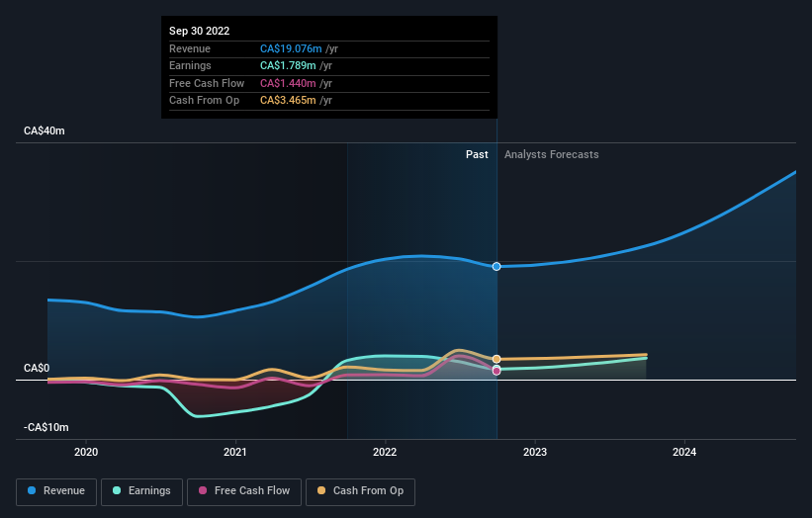Image resolution: width=812 pixels, height=518 pixels.
Task: Click the Cash From Op label in the tooltip
Action: (205, 101)
